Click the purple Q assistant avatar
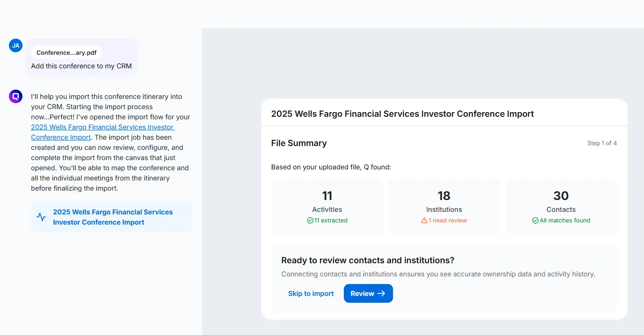This screenshot has width=644, height=335. click(16, 96)
